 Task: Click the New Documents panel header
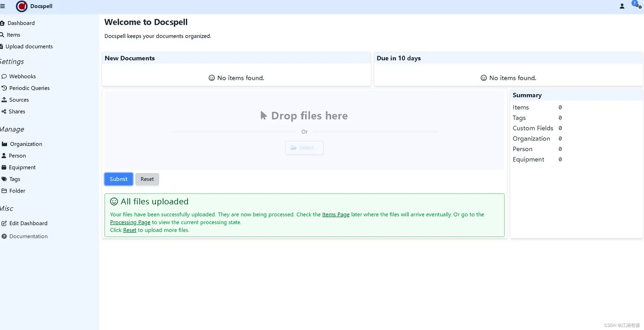click(x=236, y=58)
